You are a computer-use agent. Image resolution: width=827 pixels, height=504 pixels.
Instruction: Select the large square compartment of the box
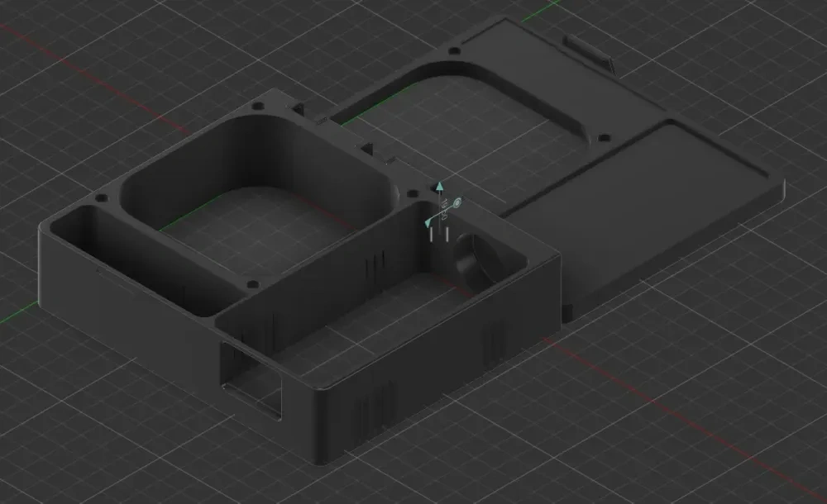(x=248, y=223)
